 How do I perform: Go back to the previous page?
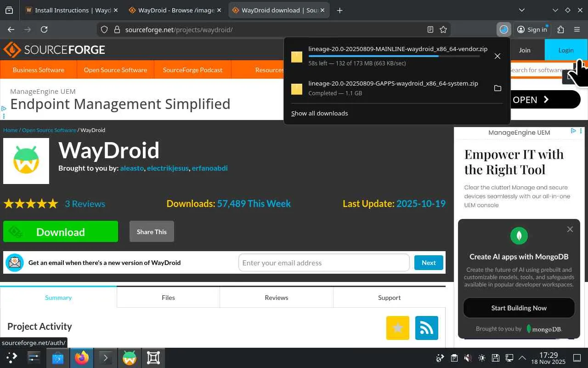pos(11,29)
